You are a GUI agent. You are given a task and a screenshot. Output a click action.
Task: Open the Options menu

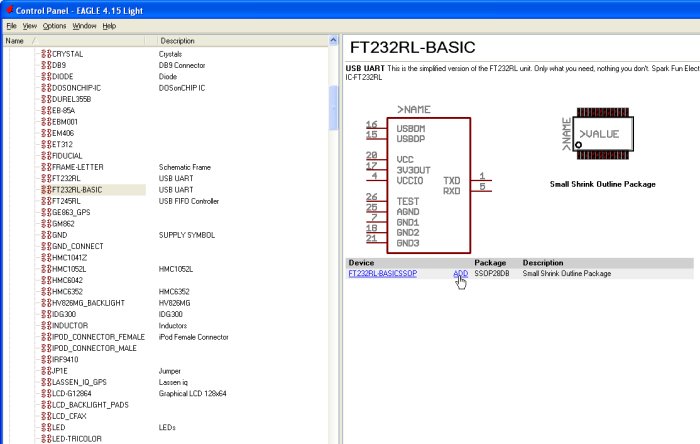(x=54, y=26)
